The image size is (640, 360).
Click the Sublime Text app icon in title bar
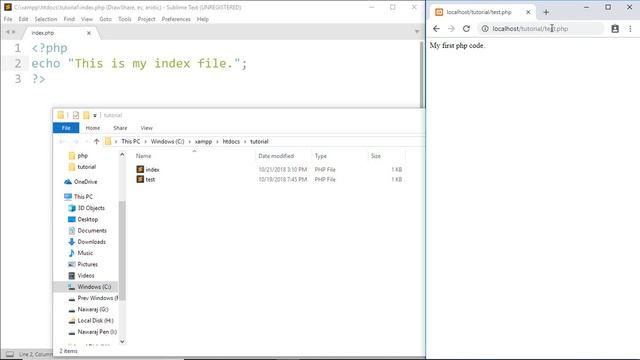pos(8,7)
